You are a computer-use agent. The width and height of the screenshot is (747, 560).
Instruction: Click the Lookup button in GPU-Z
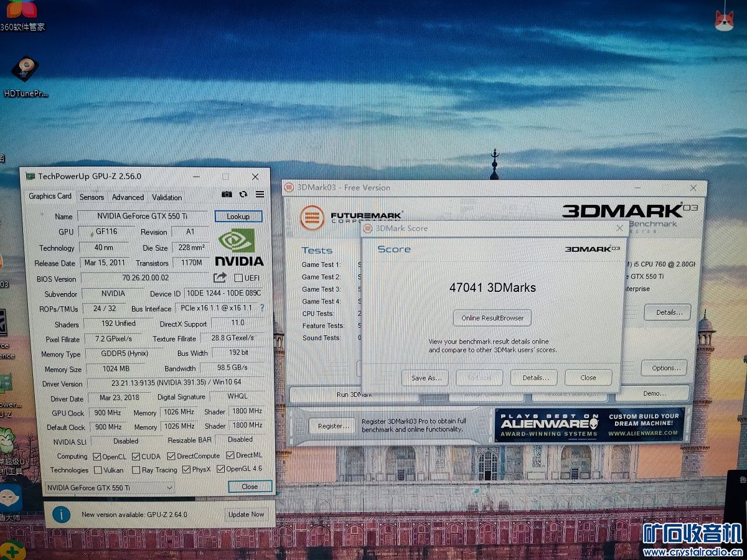(x=238, y=217)
